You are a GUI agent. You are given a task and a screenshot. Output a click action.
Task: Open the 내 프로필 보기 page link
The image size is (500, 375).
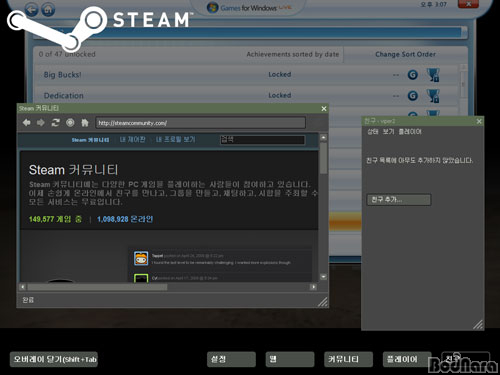pos(176,140)
